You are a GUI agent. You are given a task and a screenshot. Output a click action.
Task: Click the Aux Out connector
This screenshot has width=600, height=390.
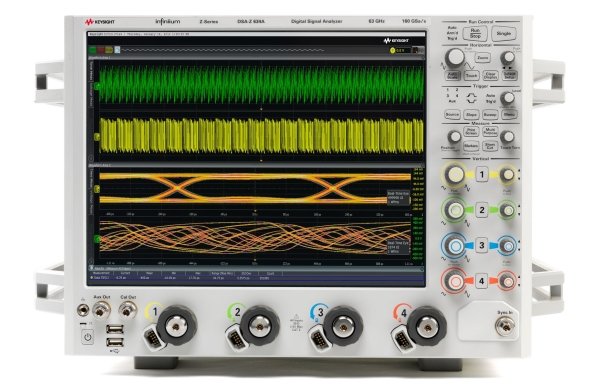pyautogui.click(x=101, y=310)
